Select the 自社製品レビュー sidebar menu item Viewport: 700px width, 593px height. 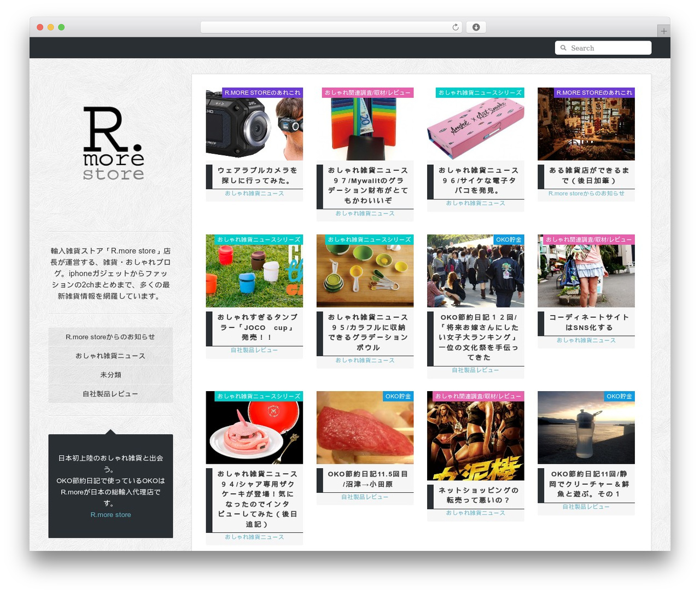[x=110, y=394]
